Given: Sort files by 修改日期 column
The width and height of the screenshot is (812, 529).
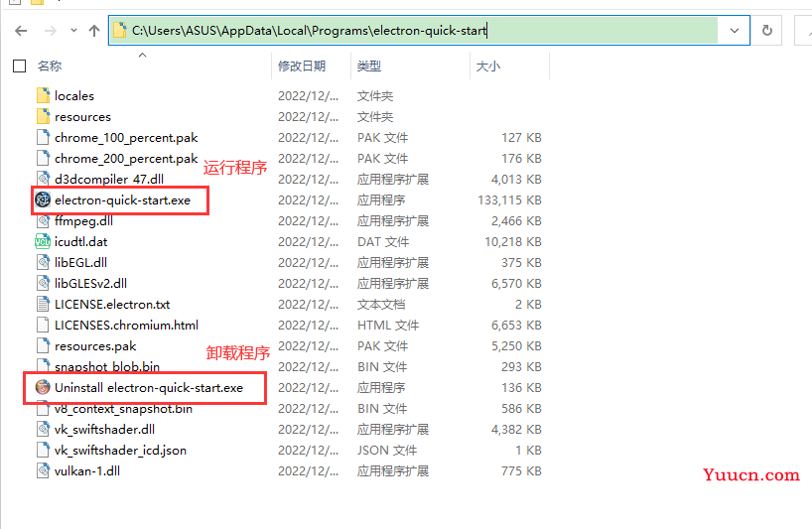Looking at the screenshot, I should (x=302, y=66).
